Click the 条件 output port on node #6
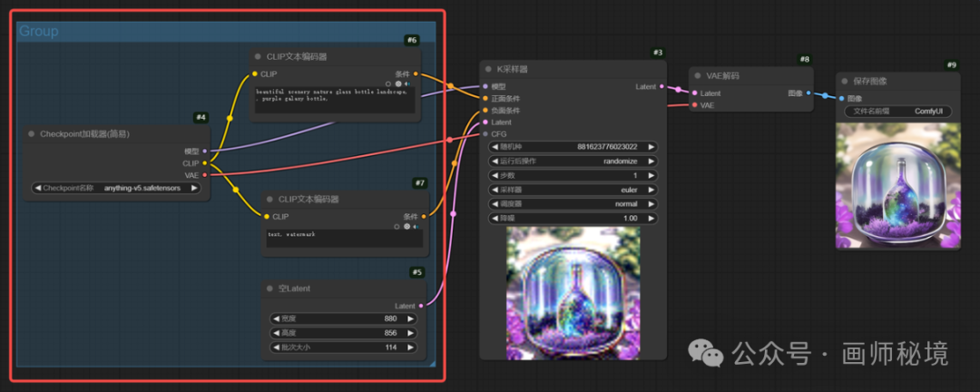Image resolution: width=980 pixels, height=392 pixels. coord(416,73)
